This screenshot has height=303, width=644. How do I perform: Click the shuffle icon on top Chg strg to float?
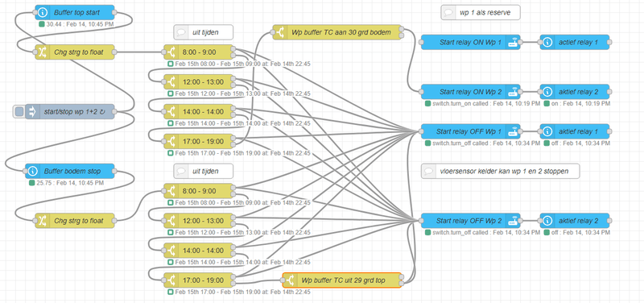click(43, 52)
